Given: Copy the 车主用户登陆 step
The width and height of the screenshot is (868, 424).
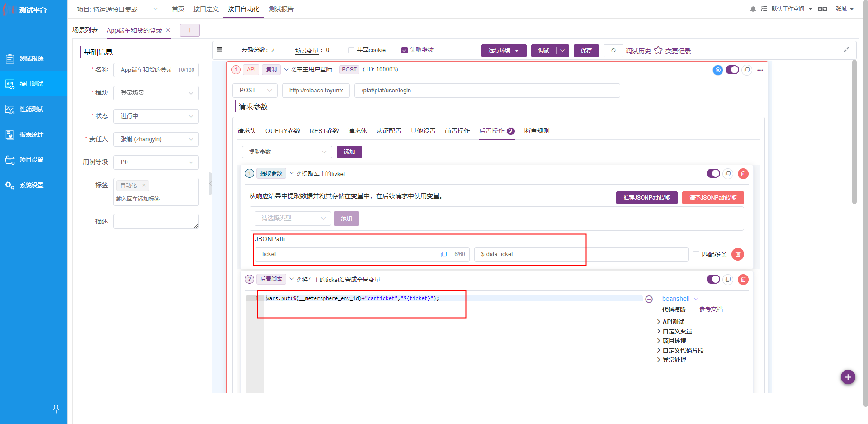Looking at the screenshot, I should [x=747, y=70].
